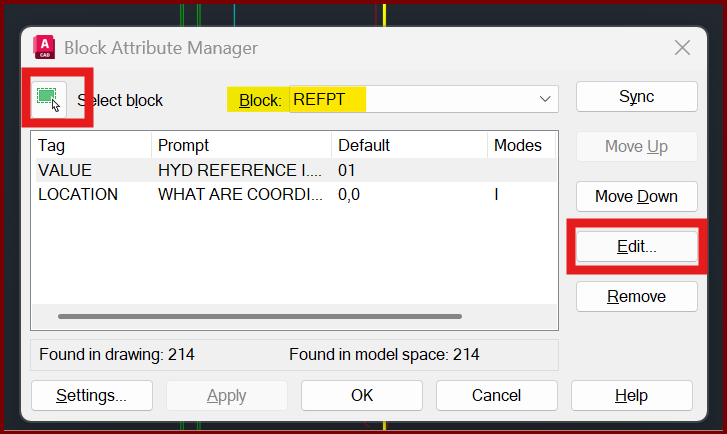This screenshot has height=434, width=727.
Task: Click the Default column header
Action: (x=409, y=146)
